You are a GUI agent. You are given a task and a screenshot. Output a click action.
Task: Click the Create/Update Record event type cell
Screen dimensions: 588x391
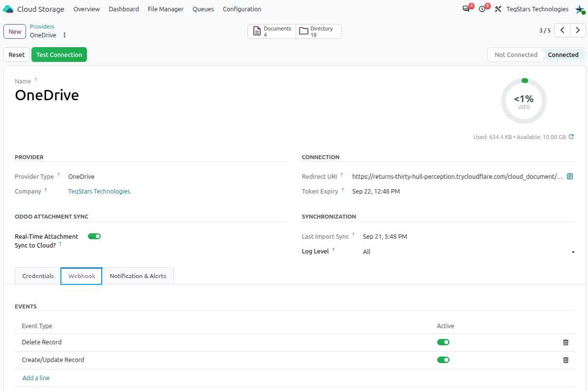[x=53, y=360]
